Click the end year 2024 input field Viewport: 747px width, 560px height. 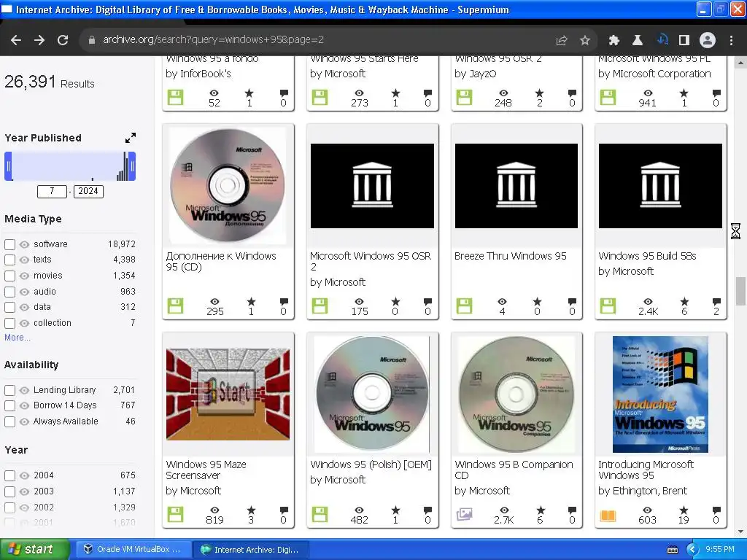[x=88, y=192]
